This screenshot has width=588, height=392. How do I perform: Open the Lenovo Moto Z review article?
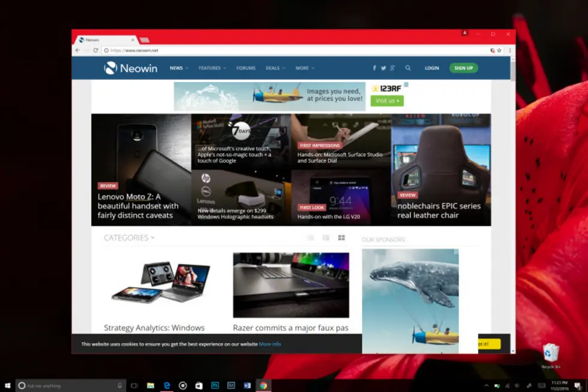(x=141, y=170)
